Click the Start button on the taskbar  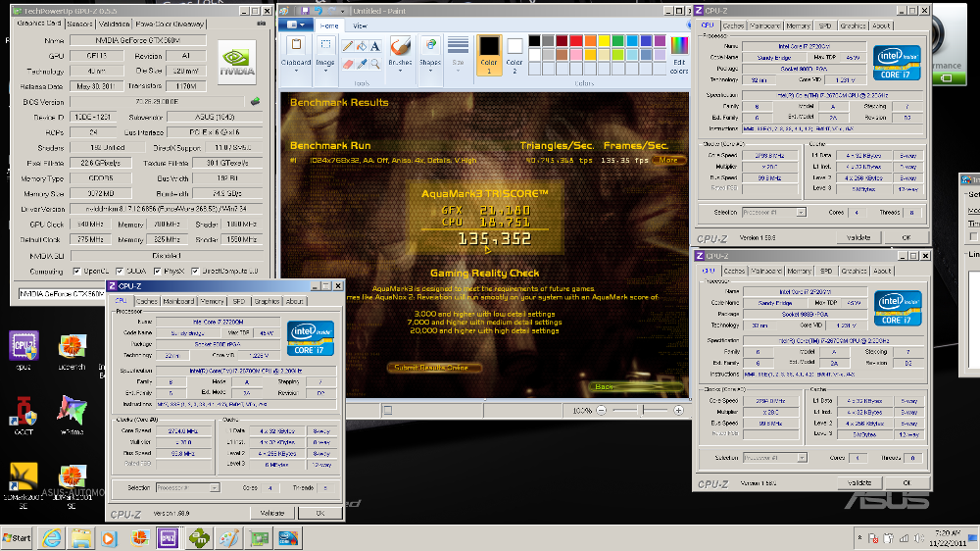[17, 538]
